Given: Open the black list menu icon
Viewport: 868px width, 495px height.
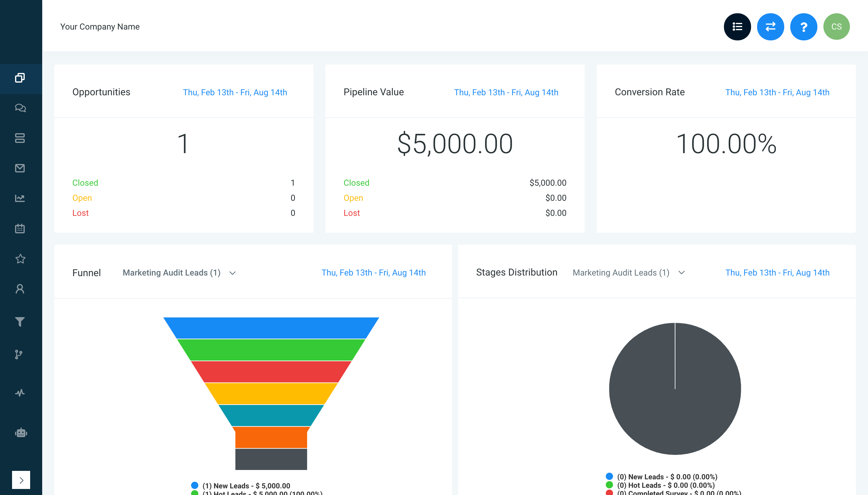Looking at the screenshot, I should click(x=737, y=27).
